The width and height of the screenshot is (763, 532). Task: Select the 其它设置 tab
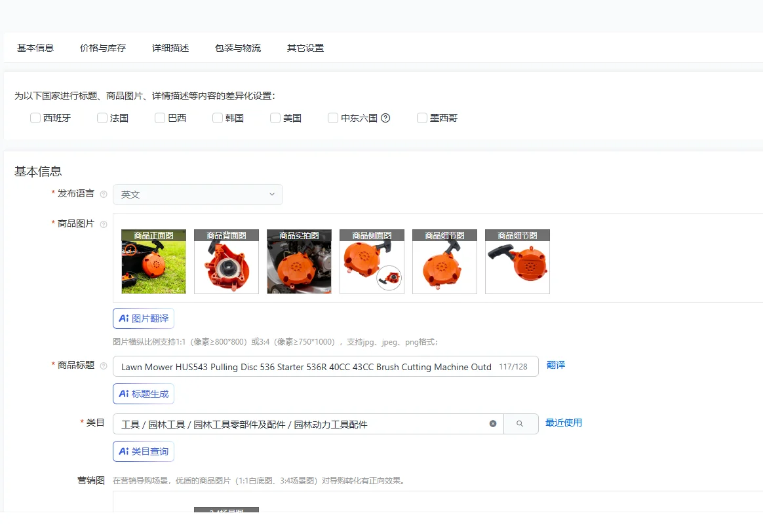coord(305,48)
